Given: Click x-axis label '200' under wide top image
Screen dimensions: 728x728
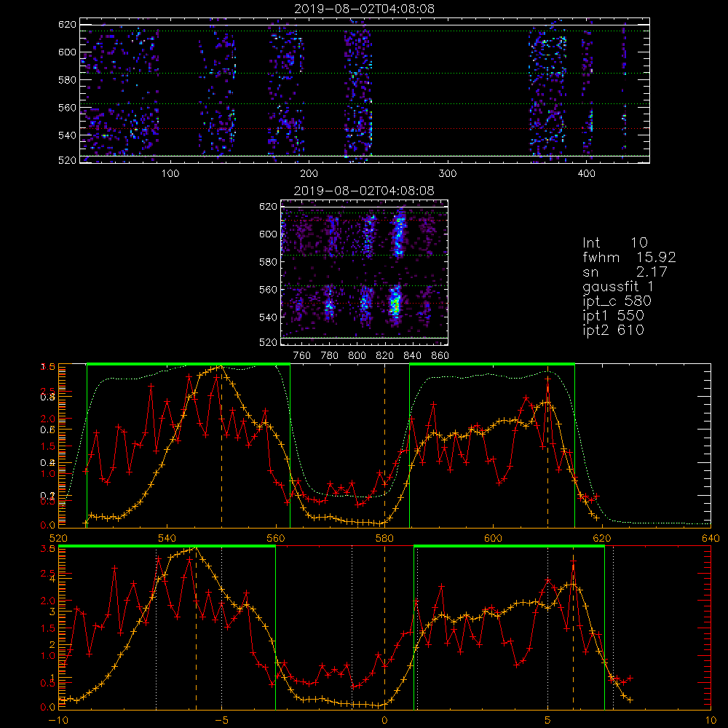Looking at the screenshot, I should pos(309,174).
